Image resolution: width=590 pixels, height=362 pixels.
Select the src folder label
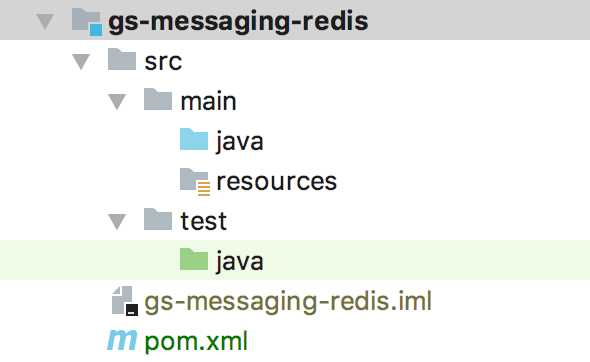tap(163, 61)
